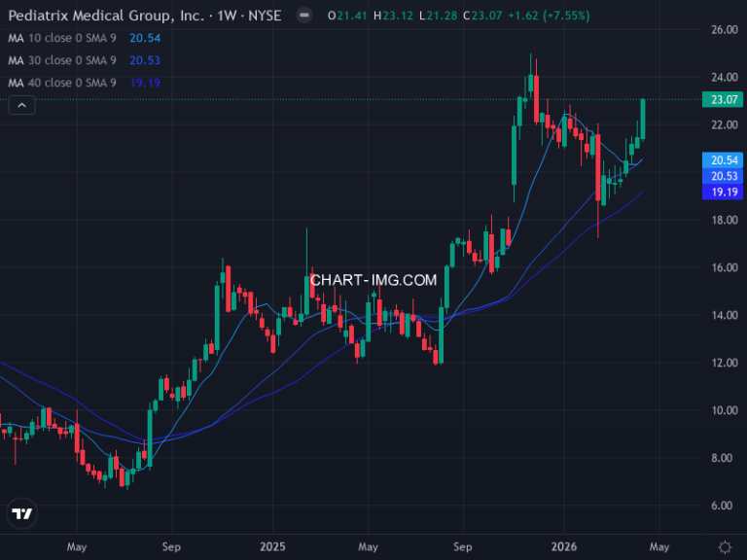Click the 20.53 price tag on the axis
This screenshot has width=747, height=560.
723,176
